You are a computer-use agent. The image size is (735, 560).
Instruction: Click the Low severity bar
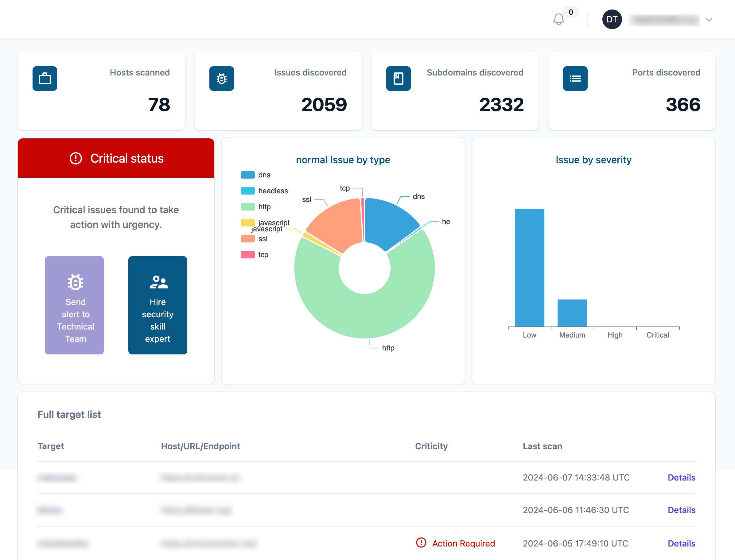[529, 267]
